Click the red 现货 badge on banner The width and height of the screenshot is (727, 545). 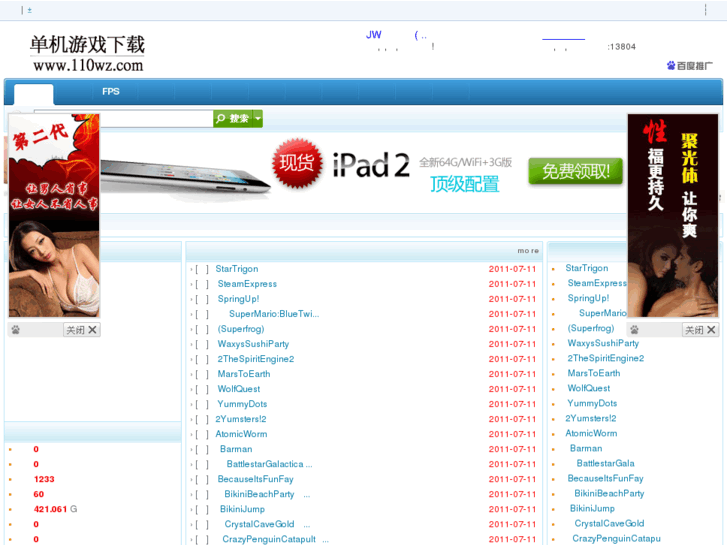coord(297,163)
